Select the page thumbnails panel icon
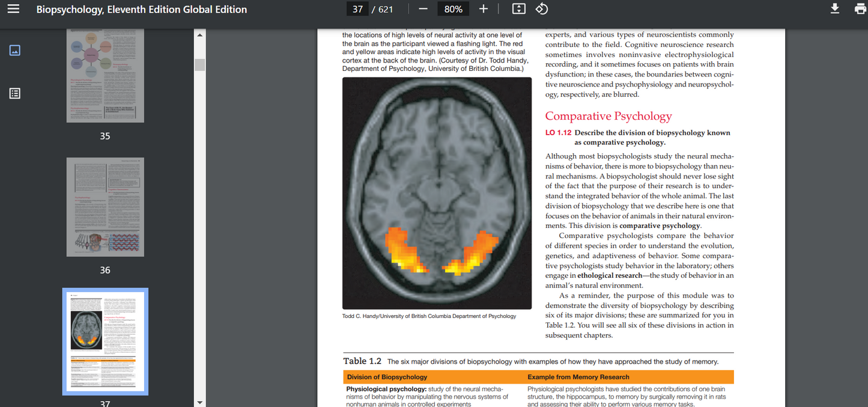This screenshot has width=868, height=407. [x=14, y=50]
